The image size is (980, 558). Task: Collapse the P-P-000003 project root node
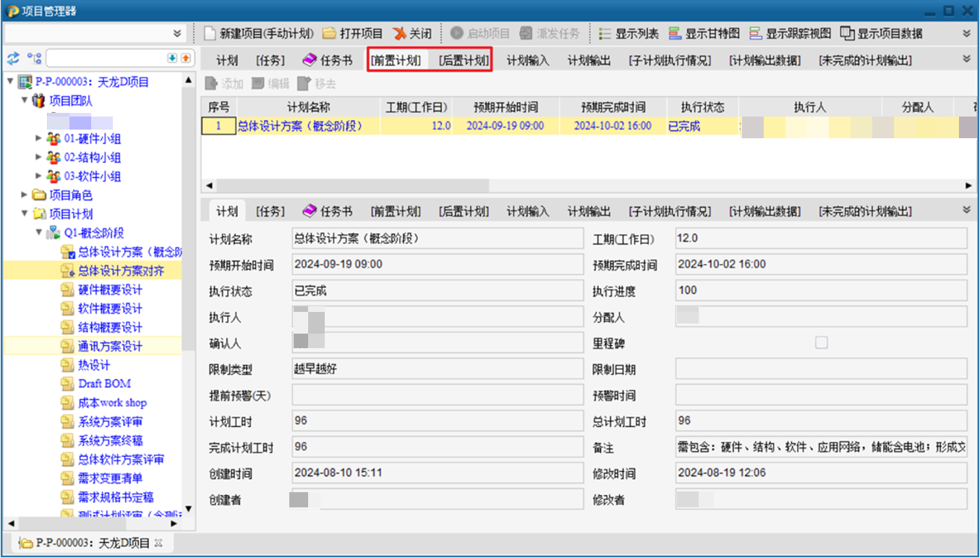pyautogui.click(x=9, y=82)
